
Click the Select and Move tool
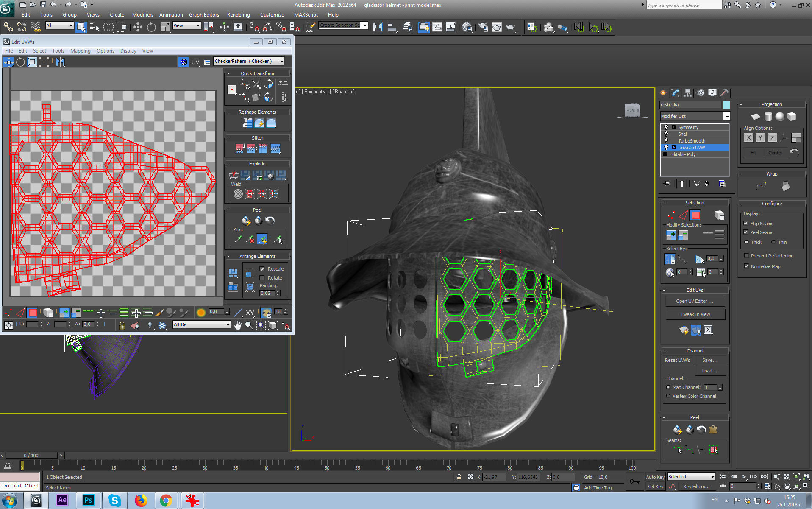click(x=138, y=27)
